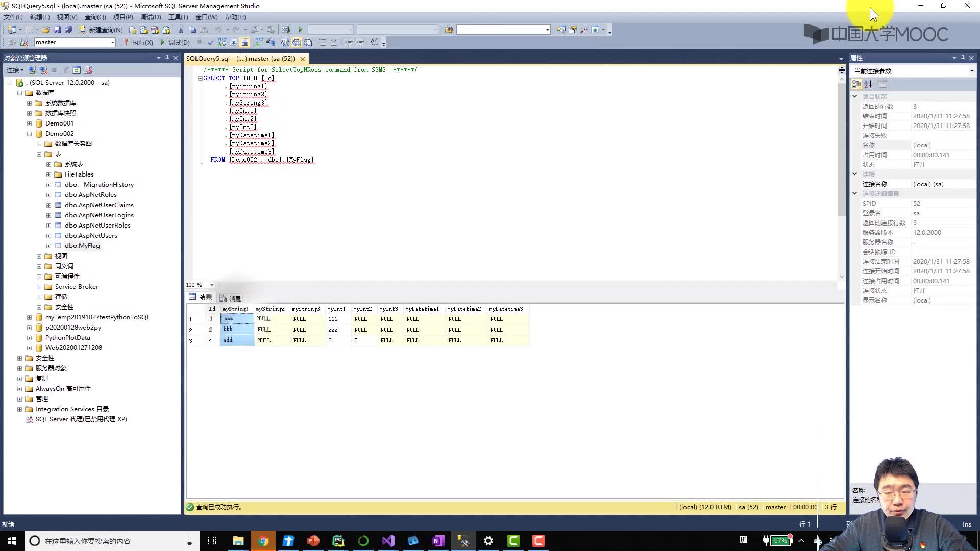
Task: Click the Analysis Services DMX Query icon
Action: point(155,30)
